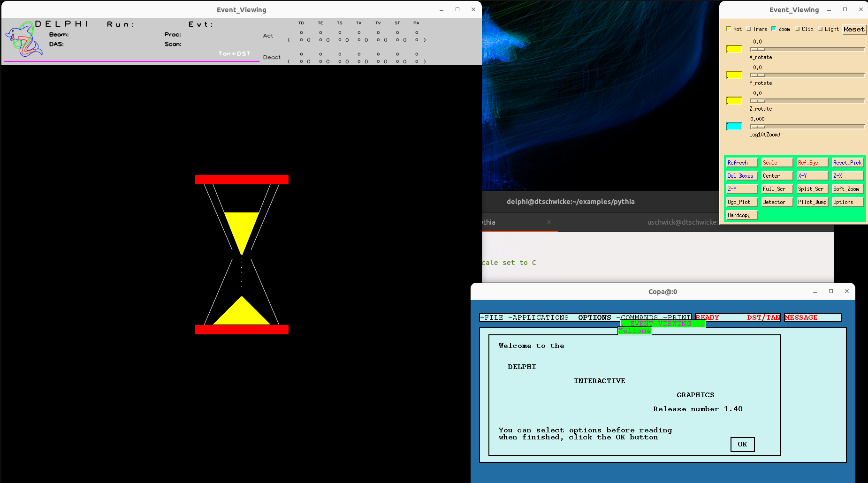Close the Copa@:0 window
Viewport: 868px width, 483px height.
click(847, 291)
